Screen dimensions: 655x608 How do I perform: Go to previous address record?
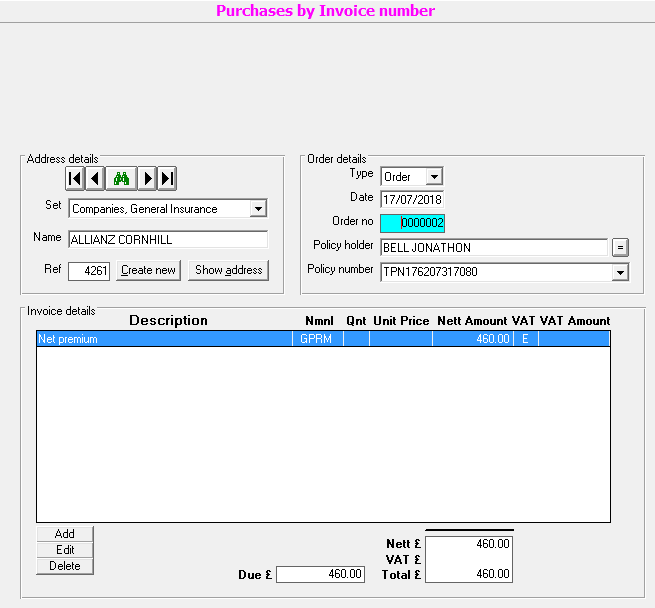tap(95, 179)
